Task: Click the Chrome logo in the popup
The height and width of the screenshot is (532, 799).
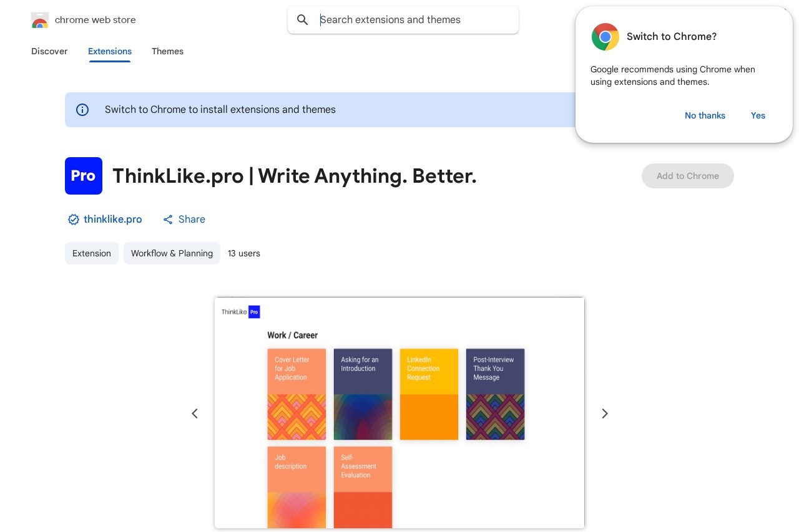Action: pyautogui.click(x=605, y=37)
